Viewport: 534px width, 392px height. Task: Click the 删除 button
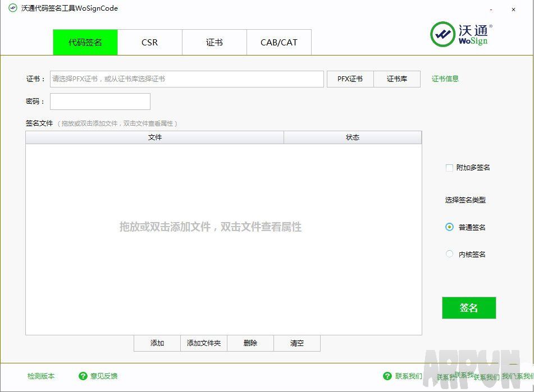pyautogui.click(x=250, y=343)
